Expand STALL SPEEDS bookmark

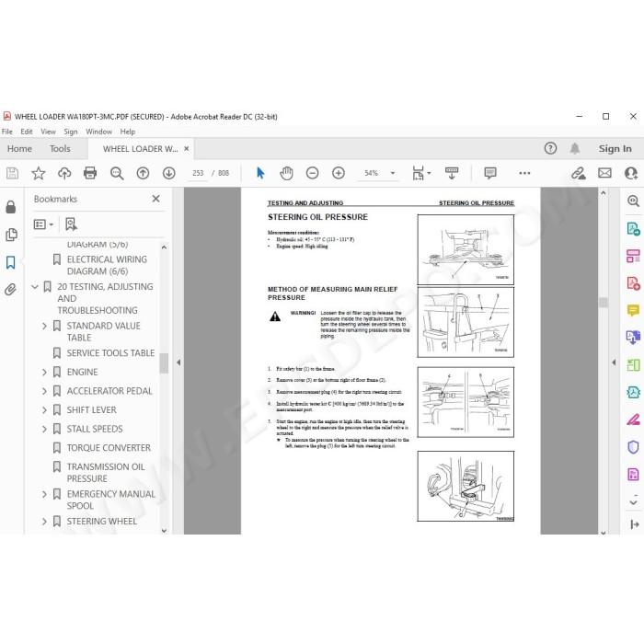[44, 429]
